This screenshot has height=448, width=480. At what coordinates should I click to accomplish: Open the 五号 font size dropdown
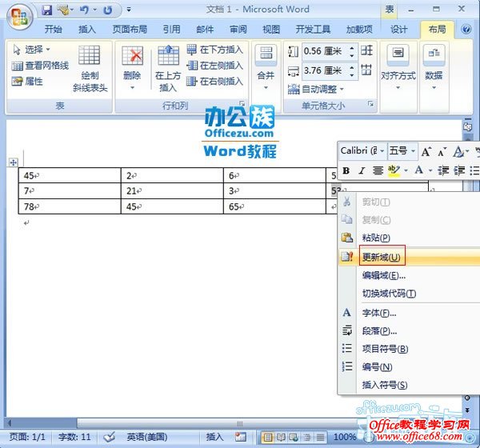[412, 151]
